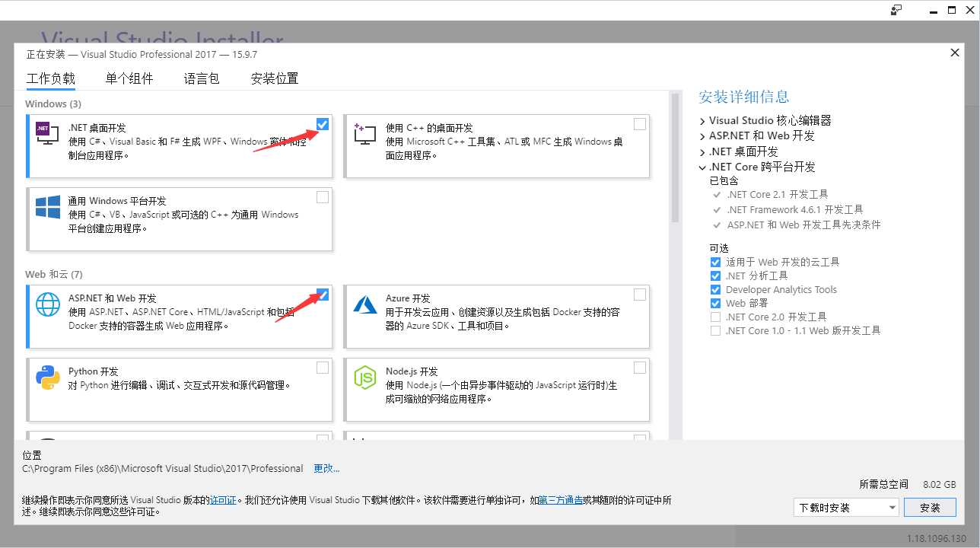The width and height of the screenshot is (980, 548).
Task: Click the Azure development logo icon
Action: (365, 304)
